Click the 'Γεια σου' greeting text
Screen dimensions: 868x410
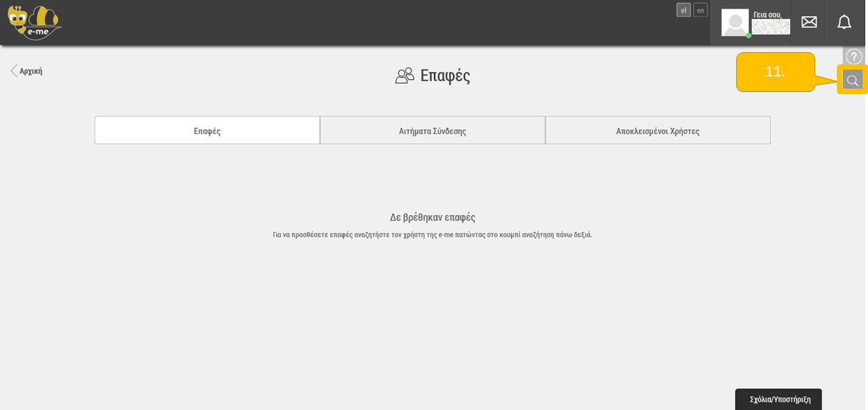(x=767, y=14)
